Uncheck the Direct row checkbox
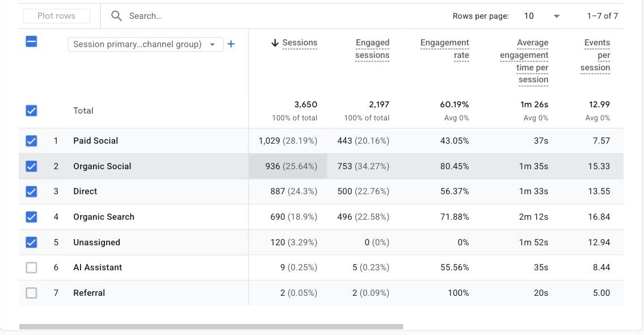This screenshot has height=335, width=644. (31, 191)
